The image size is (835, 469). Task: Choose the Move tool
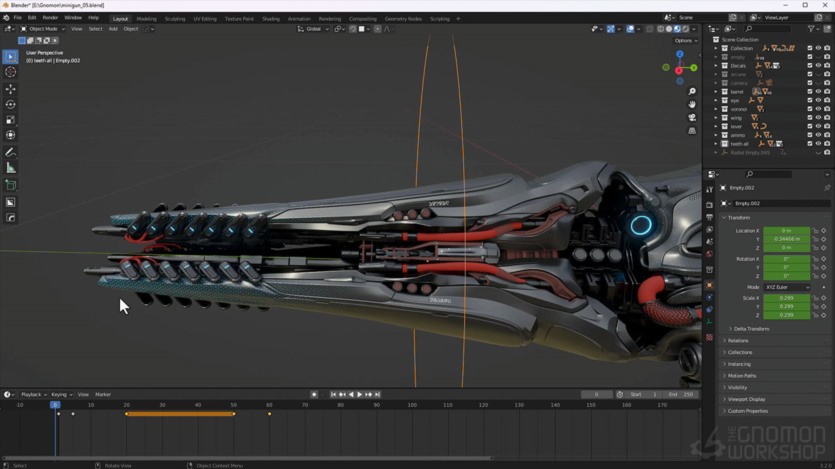[11, 89]
